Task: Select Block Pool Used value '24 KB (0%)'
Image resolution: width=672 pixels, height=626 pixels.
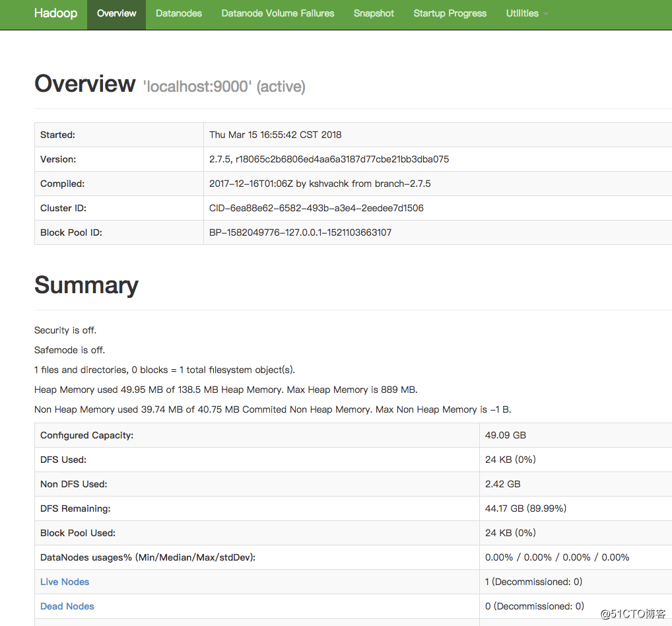Action: pos(510,533)
